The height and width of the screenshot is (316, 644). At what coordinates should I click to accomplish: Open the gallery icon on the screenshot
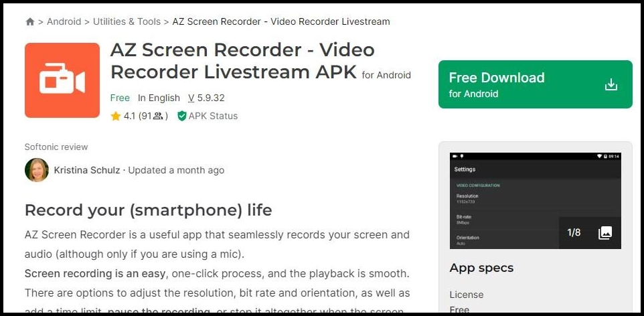pos(605,232)
